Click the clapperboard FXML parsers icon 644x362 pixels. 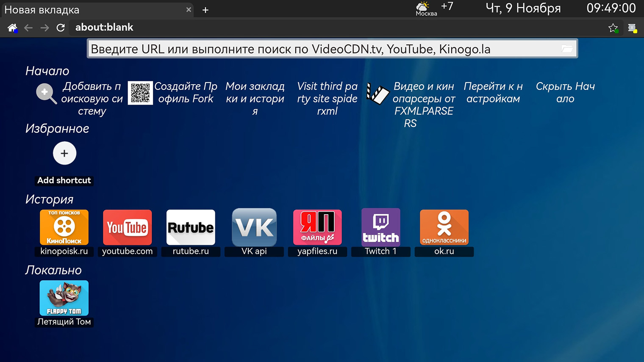coord(378,94)
